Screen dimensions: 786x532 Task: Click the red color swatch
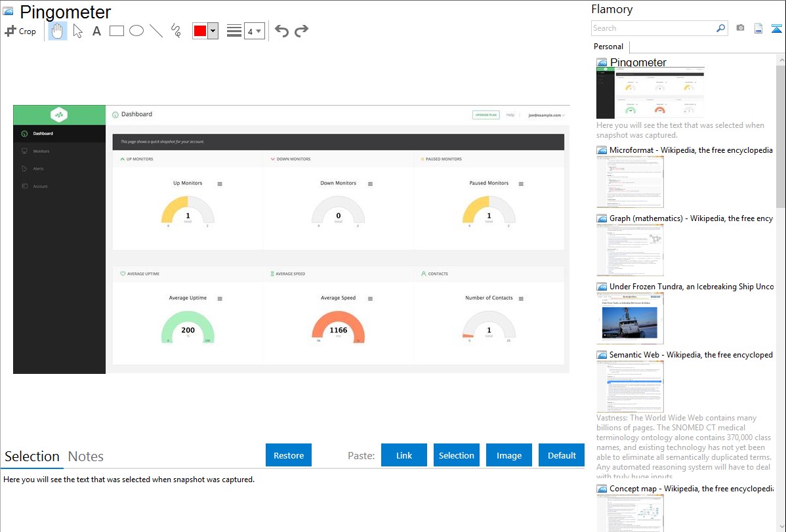tap(199, 31)
